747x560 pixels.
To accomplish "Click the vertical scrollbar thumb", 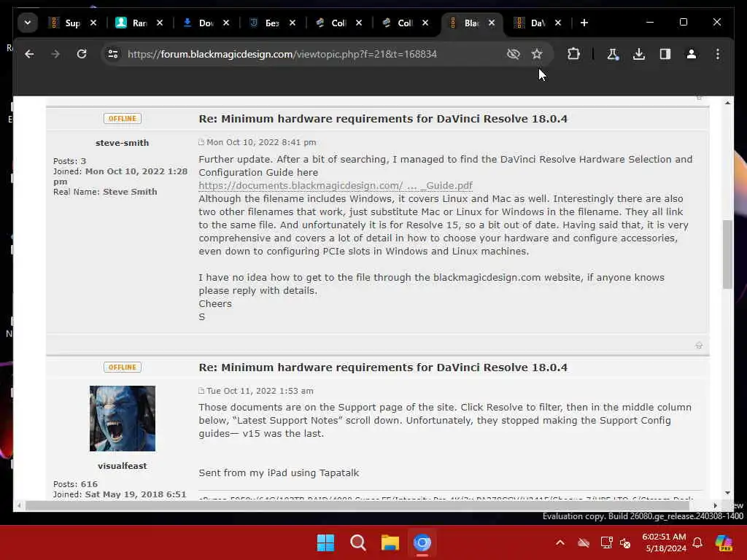I will pyautogui.click(x=727, y=254).
